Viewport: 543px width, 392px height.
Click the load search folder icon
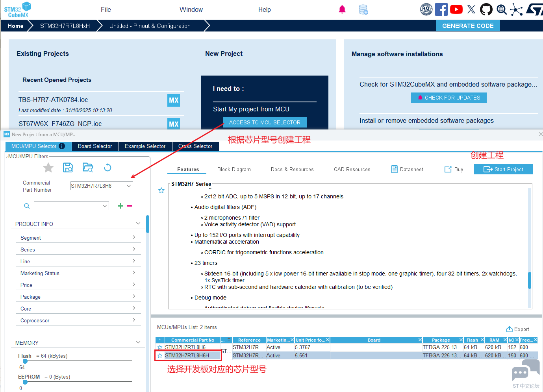coord(88,168)
